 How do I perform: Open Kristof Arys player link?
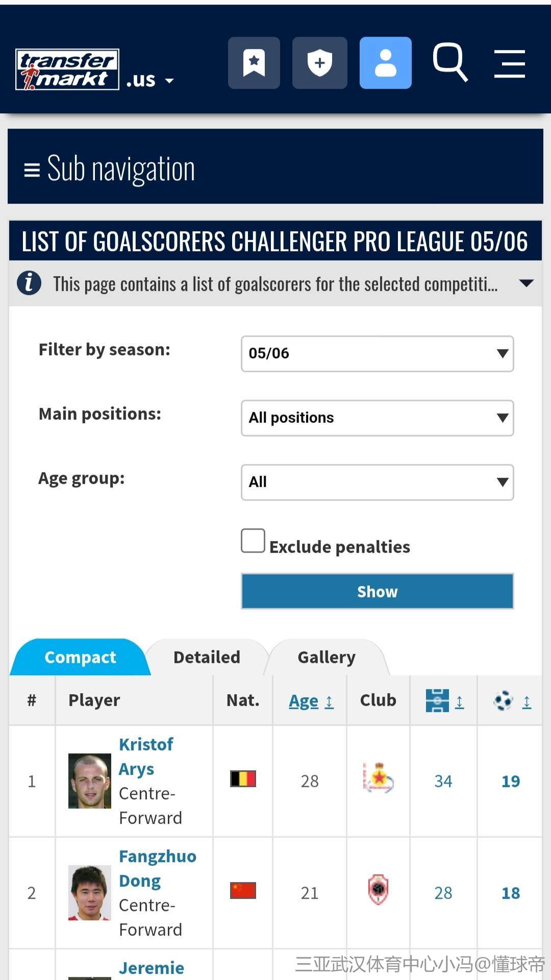point(146,756)
